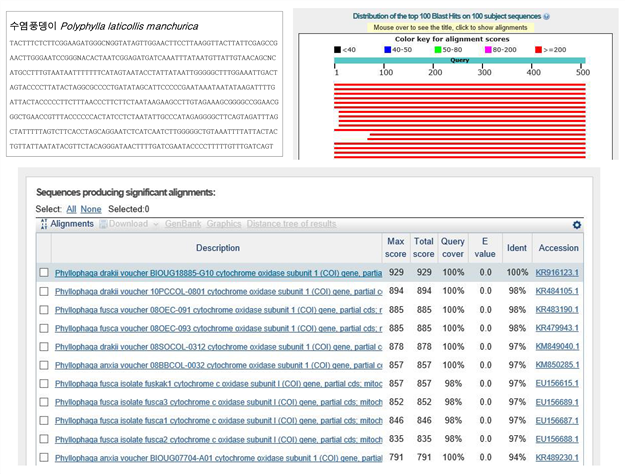Open Phyllophaga fusca isolate fuskak1 description
Screen dimensions: 625x474
(218, 384)
